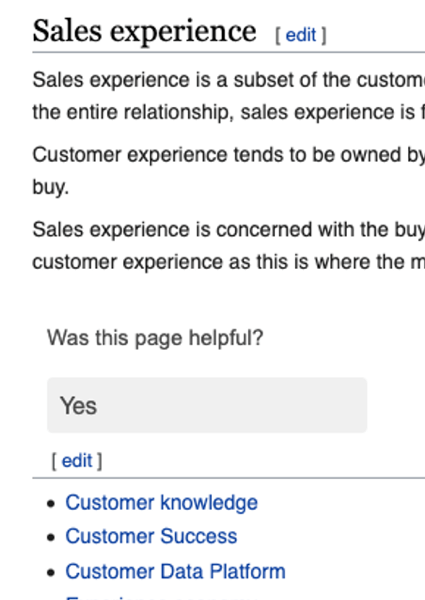This screenshot has width=425, height=600.
Task: Click the word 'buy.' ending second paragraph
Action: [x=50, y=187]
